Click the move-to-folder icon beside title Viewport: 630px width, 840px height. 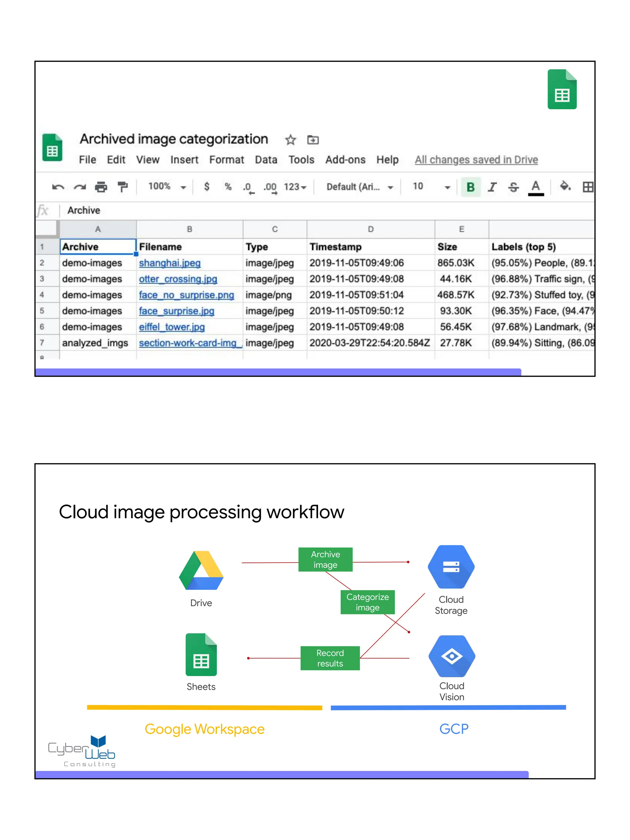pyautogui.click(x=313, y=140)
